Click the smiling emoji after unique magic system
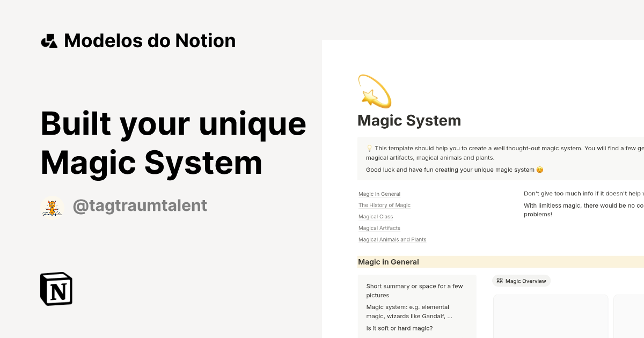 (x=539, y=170)
